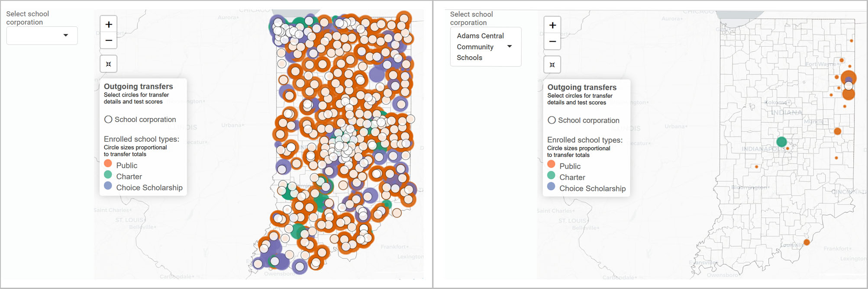
Task: Click the 'Select school corporation' label on left
Action: (x=28, y=18)
